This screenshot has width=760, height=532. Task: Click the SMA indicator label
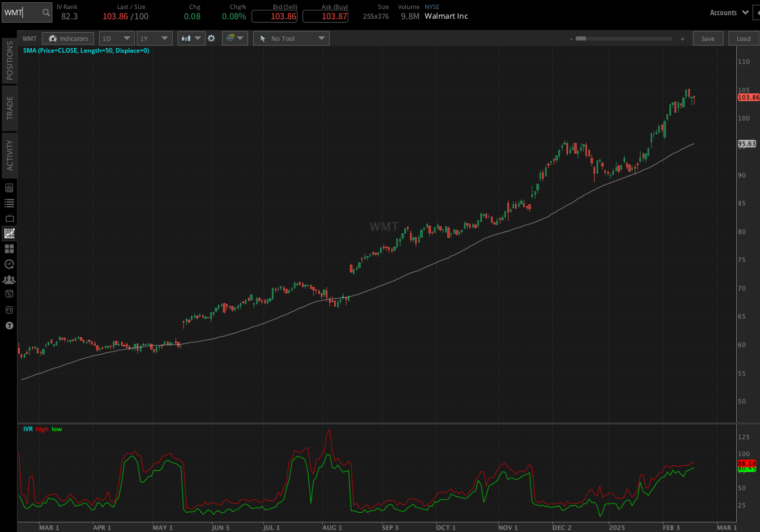coord(86,50)
